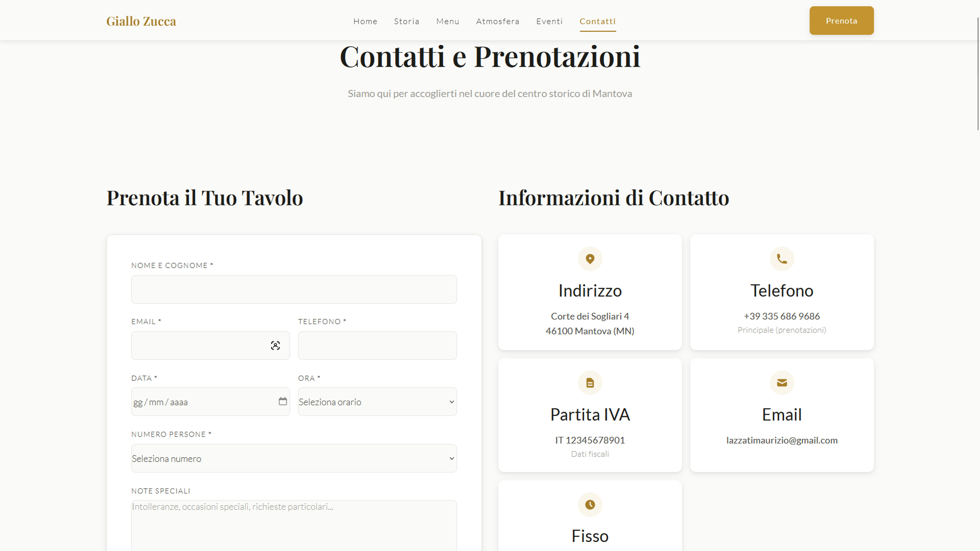This screenshot has height=551, width=980.
Task: Click the document icon above Partita IVA
Action: coord(590,383)
